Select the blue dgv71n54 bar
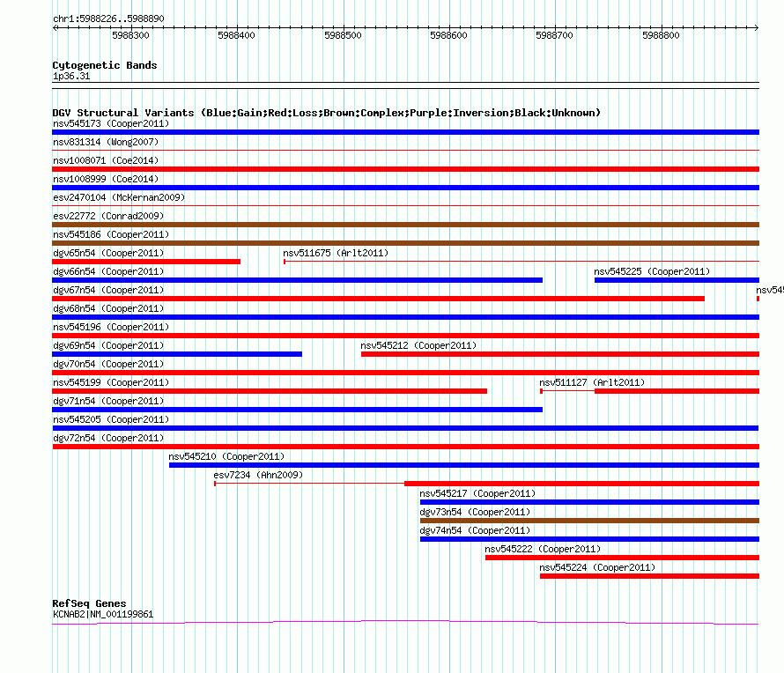784x673 pixels. [x=297, y=410]
